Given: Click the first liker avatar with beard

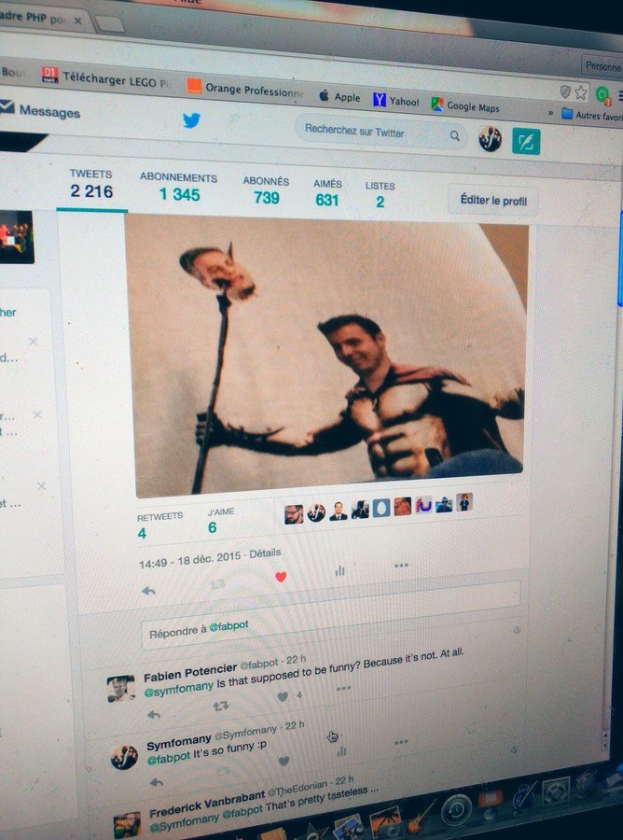Looking at the screenshot, I should (294, 514).
